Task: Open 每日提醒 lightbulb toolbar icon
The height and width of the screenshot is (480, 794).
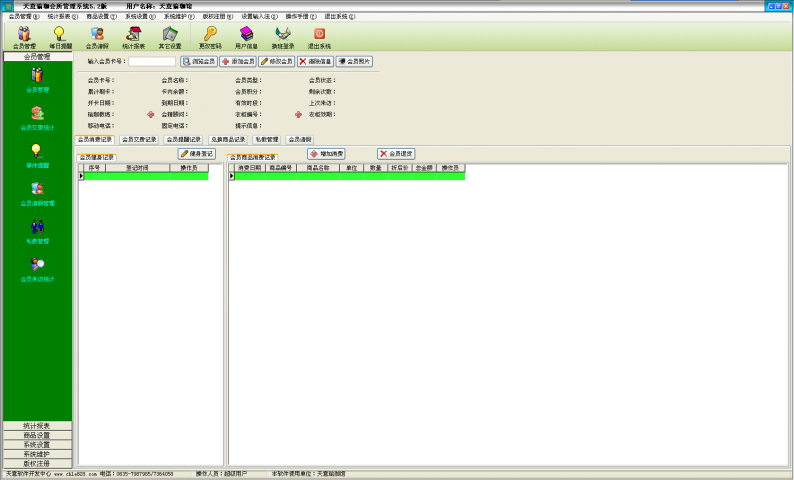Action: click(60, 37)
